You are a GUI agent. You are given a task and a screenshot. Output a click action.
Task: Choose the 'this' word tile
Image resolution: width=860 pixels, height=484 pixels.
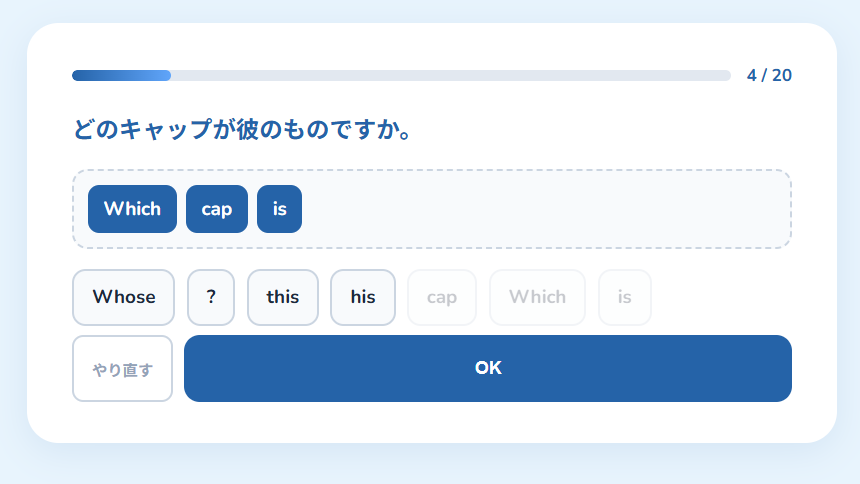tap(283, 297)
